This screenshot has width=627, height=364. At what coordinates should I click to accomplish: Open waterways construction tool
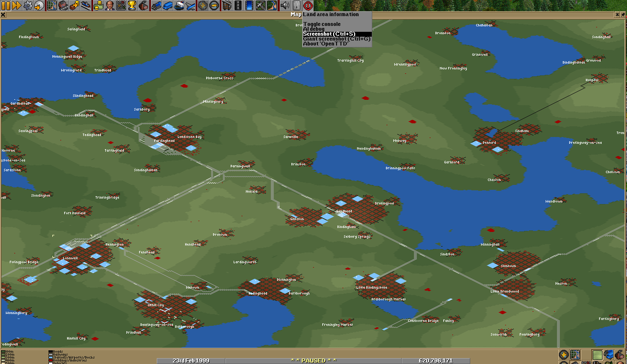(248, 5)
